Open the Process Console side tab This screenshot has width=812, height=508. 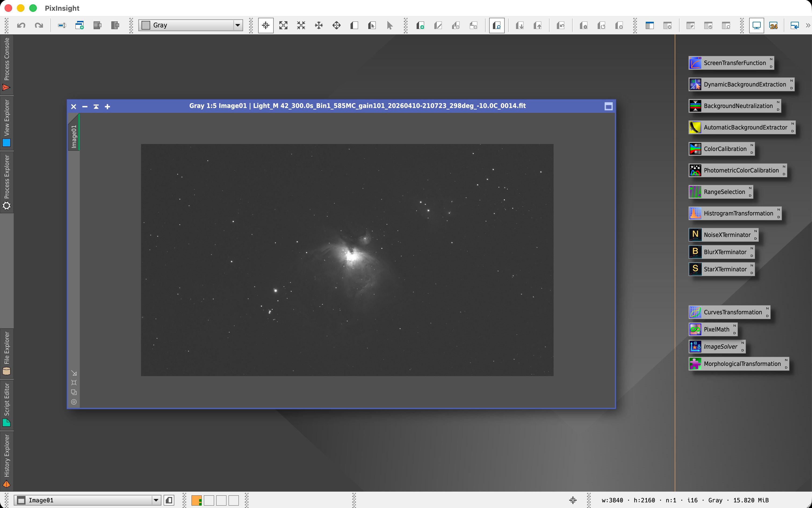(6, 64)
